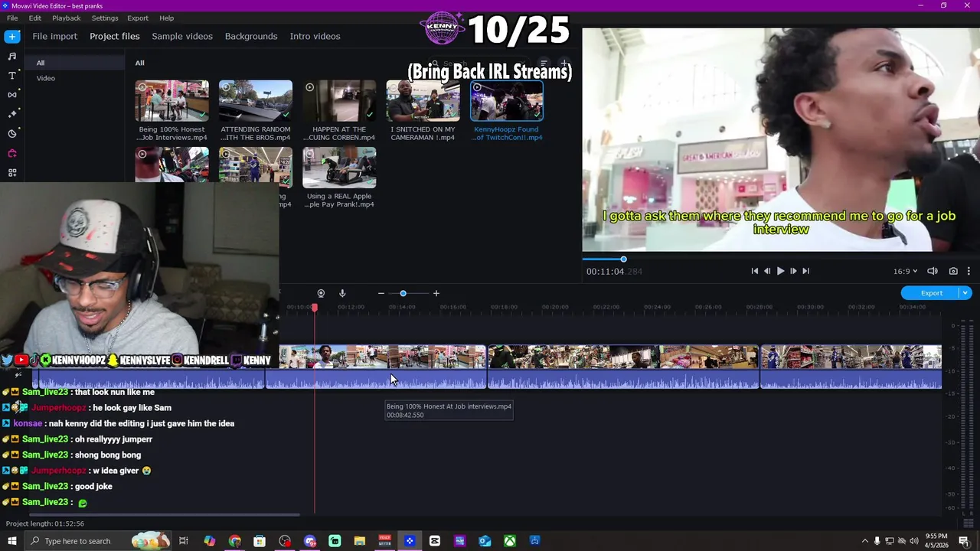Click the red playhead marker on timeline ruler
The image size is (980, 551).
pyautogui.click(x=314, y=307)
